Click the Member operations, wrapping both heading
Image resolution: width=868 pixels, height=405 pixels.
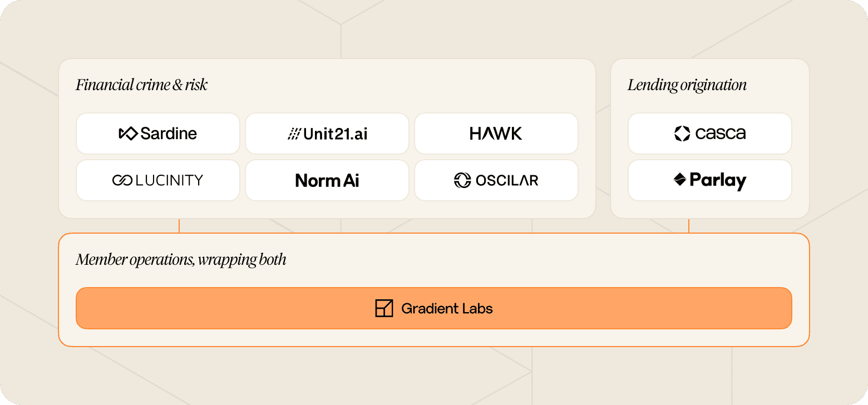[x=181, y=260]
